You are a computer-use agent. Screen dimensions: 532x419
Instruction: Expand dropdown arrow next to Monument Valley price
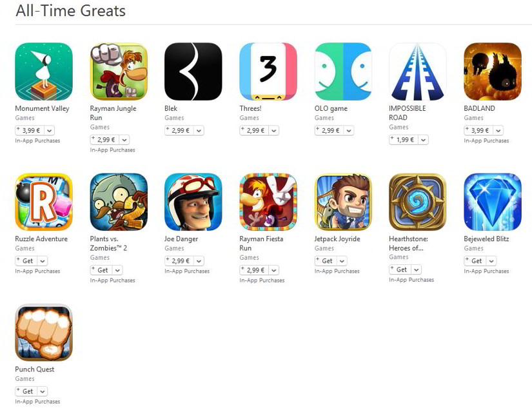[50, 131]
